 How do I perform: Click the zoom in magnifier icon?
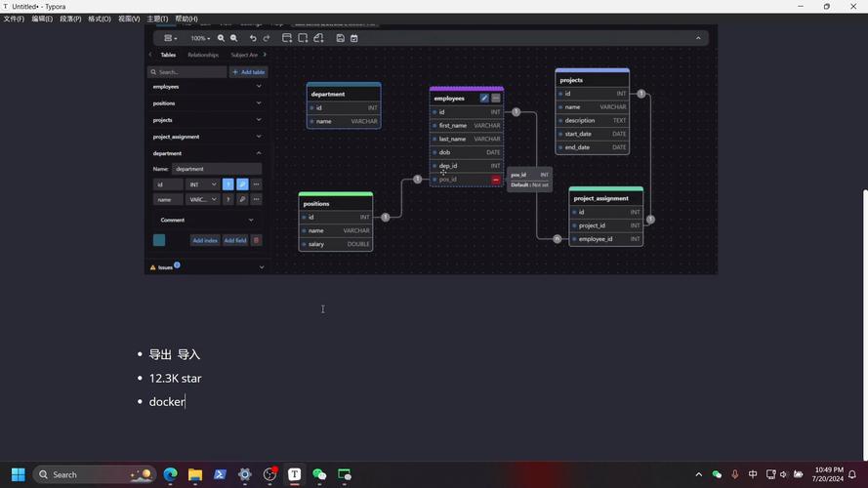click(221, 38)
